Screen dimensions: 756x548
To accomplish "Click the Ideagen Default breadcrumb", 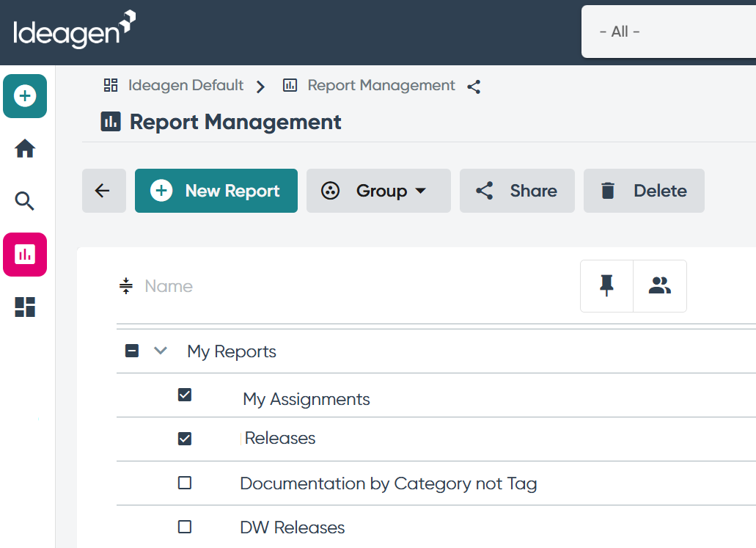I will (186, 85).
